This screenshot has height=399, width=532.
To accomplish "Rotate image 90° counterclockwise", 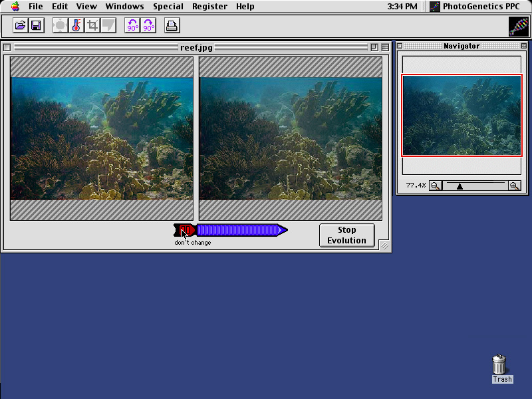I will (x=132, y=26).
